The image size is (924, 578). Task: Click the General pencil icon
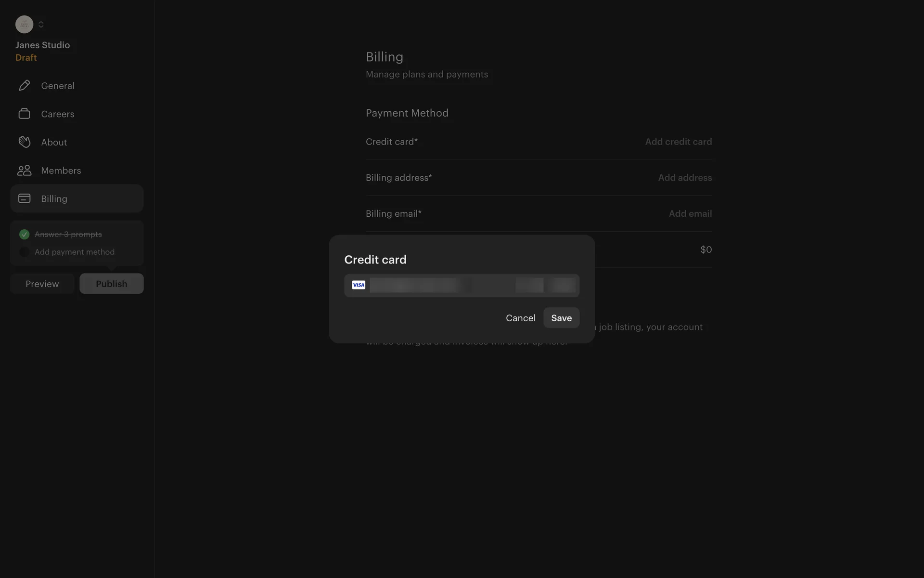point(24,86)
